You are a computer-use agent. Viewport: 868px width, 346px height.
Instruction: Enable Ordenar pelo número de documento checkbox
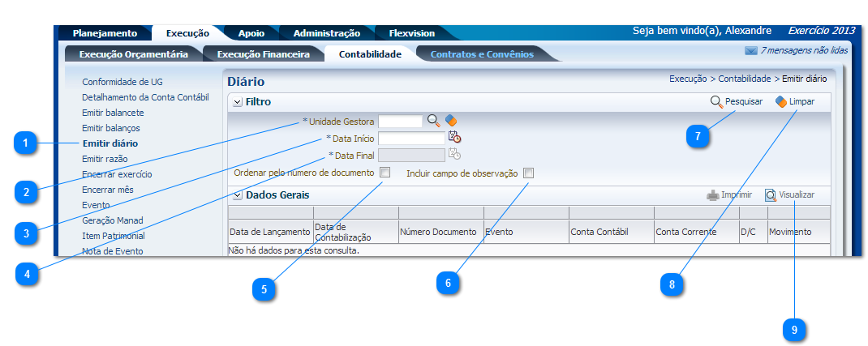[x=385, y=173]
